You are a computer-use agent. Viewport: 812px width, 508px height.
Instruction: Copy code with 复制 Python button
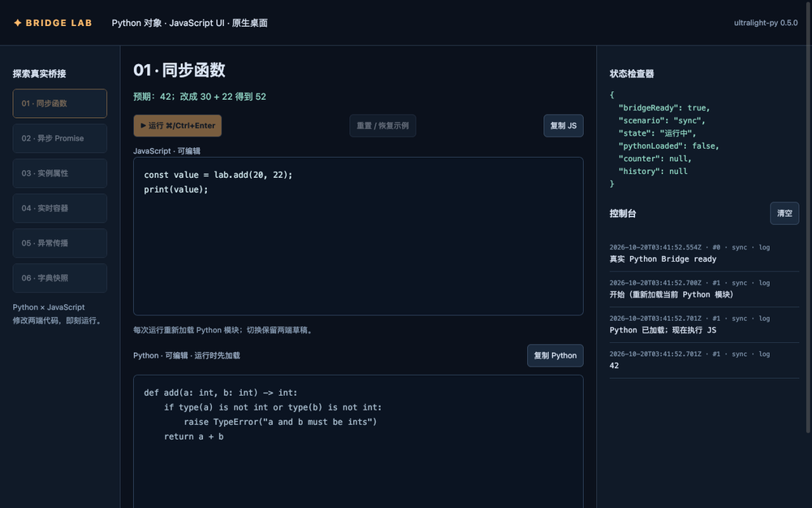click(x=555, y=356)
